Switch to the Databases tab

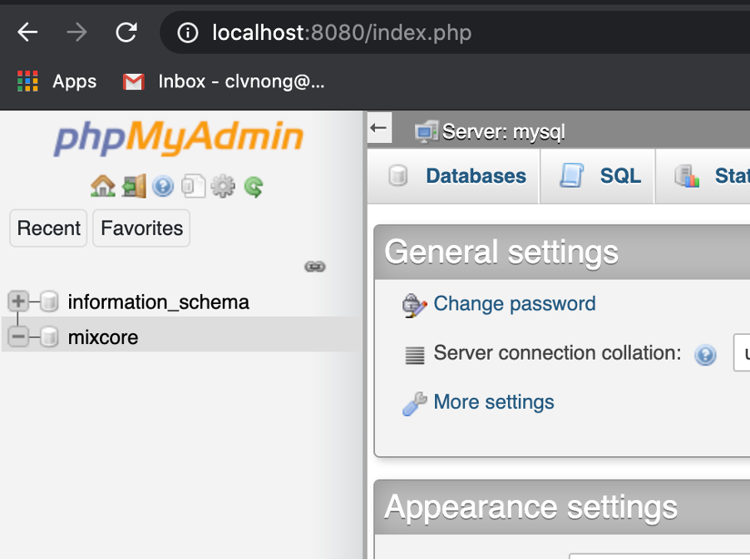475,175
